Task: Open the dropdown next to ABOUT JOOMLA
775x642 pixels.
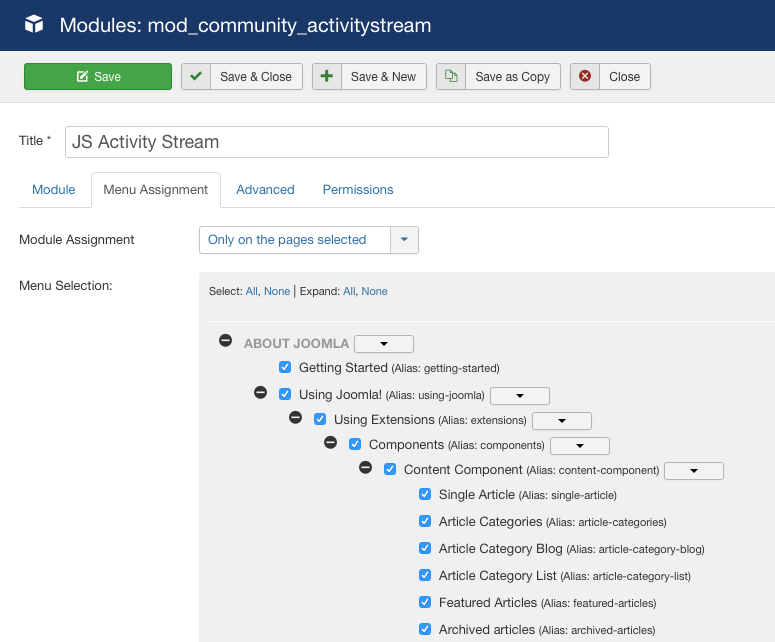Action: click(x=384, y=343)
